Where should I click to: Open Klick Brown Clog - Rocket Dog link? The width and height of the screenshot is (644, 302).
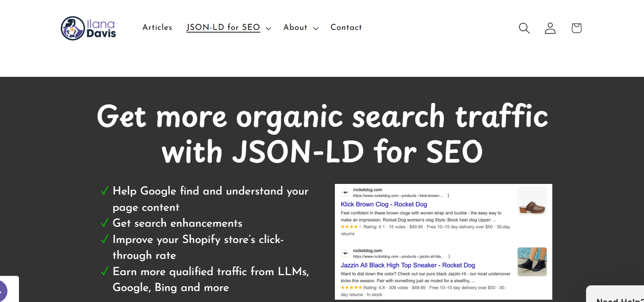(384, 204)
